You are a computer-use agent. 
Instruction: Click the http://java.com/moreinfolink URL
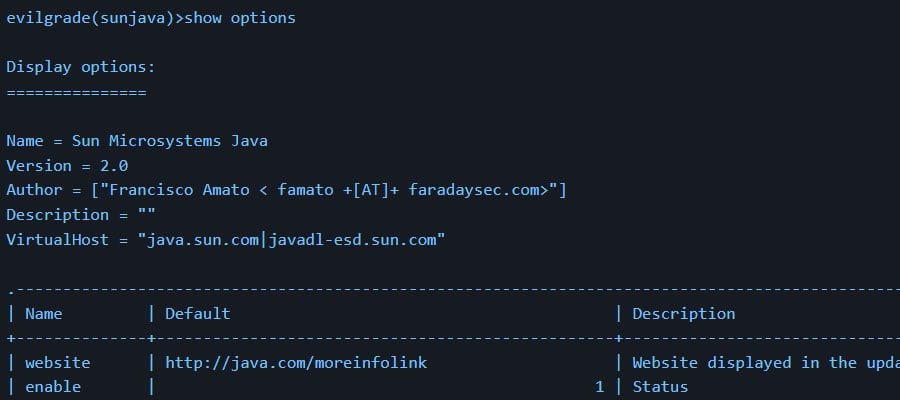coord(296,363)
